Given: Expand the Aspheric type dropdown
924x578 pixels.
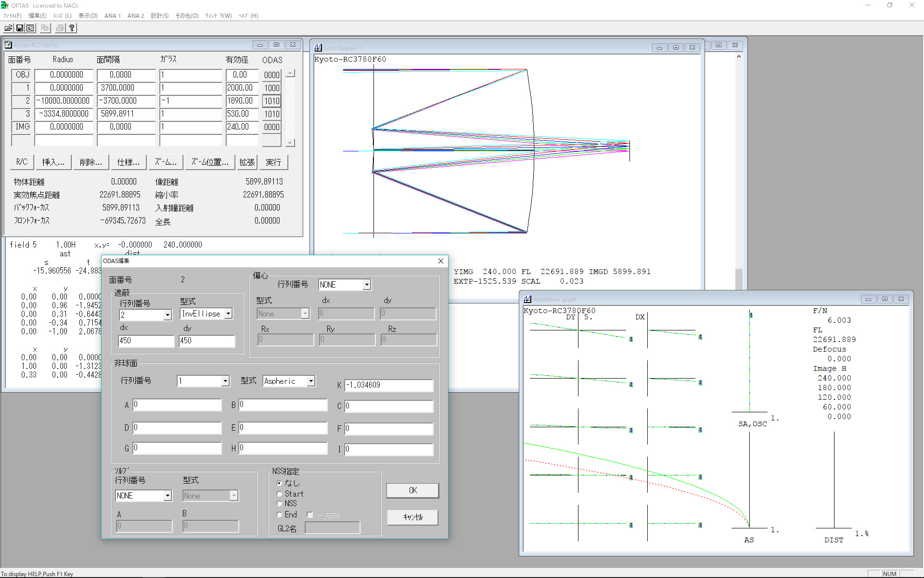Looking at the screenshot, I should (x=311, y=381).
